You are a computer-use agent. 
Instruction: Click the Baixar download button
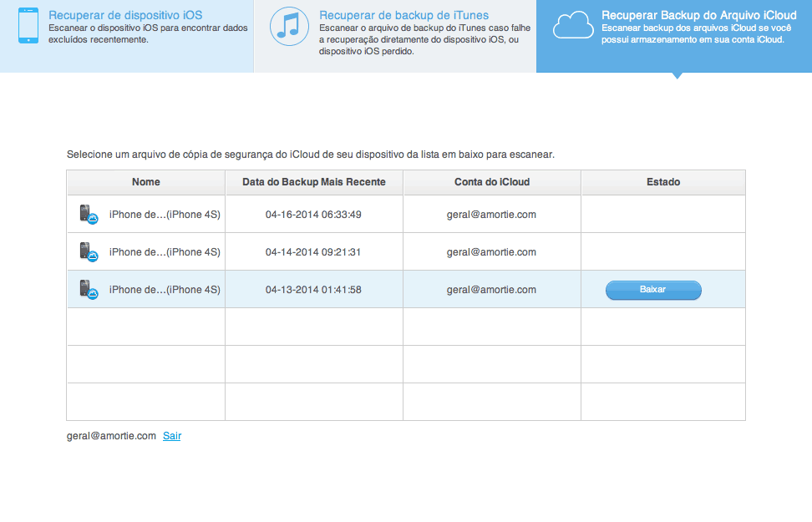point(653,290)
